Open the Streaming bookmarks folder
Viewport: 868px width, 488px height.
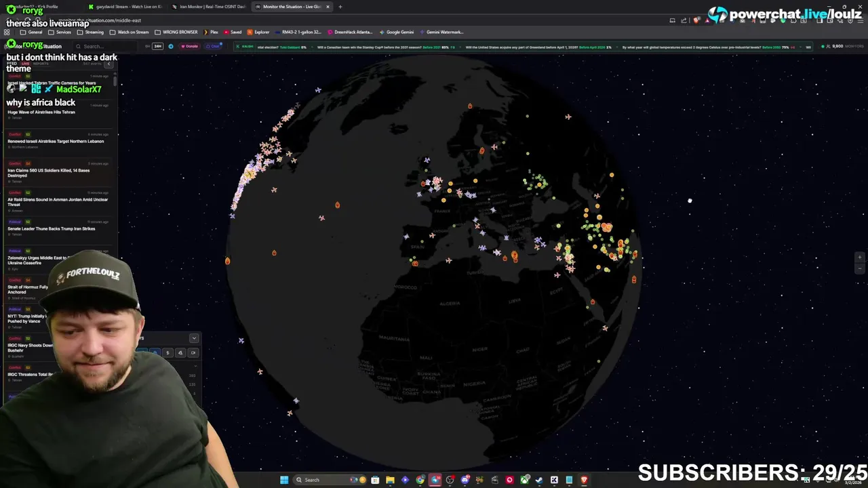click(x=90, y=32)
